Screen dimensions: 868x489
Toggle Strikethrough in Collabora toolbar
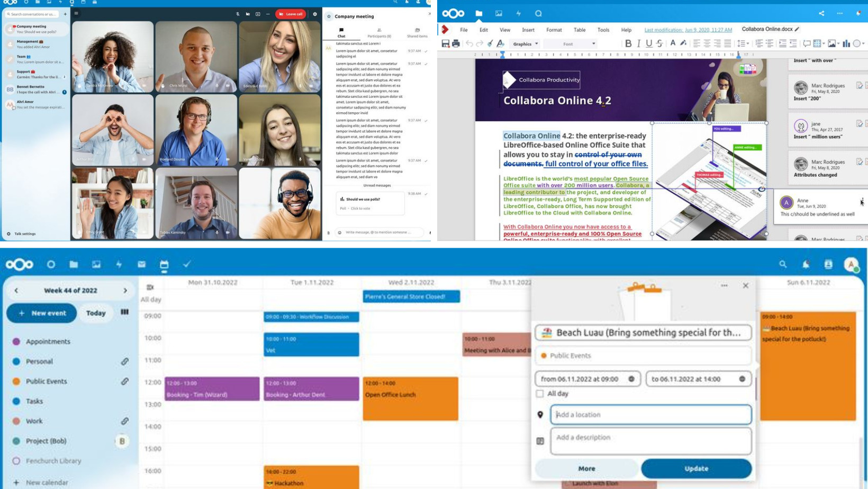[x=659, y=44]
